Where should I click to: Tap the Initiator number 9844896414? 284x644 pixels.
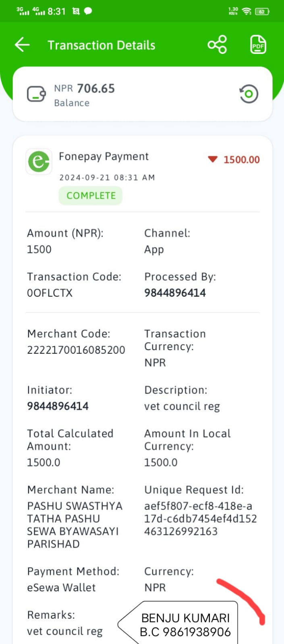pos(58,406)
